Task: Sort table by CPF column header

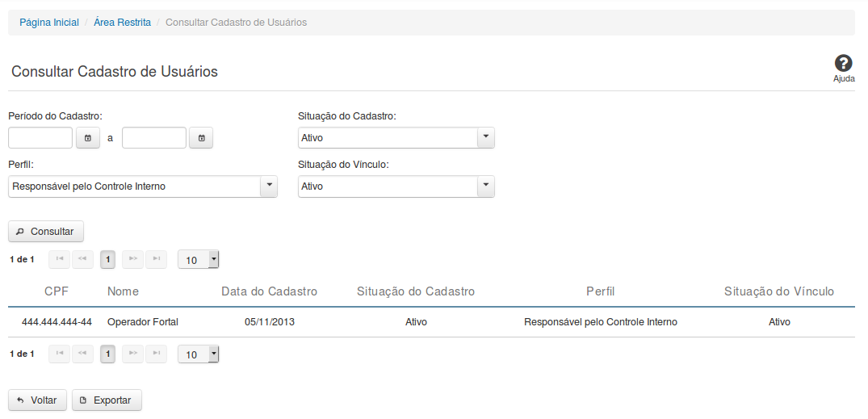Action: point(57,291)
